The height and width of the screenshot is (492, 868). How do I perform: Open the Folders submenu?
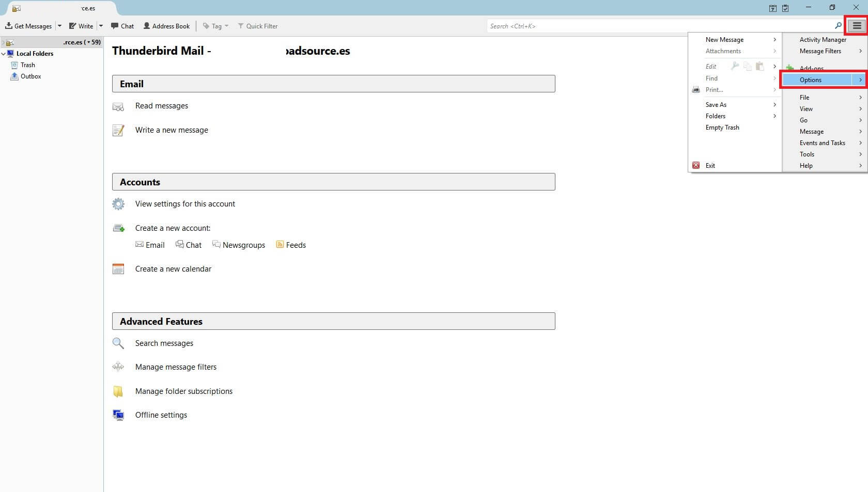[735, 116]
